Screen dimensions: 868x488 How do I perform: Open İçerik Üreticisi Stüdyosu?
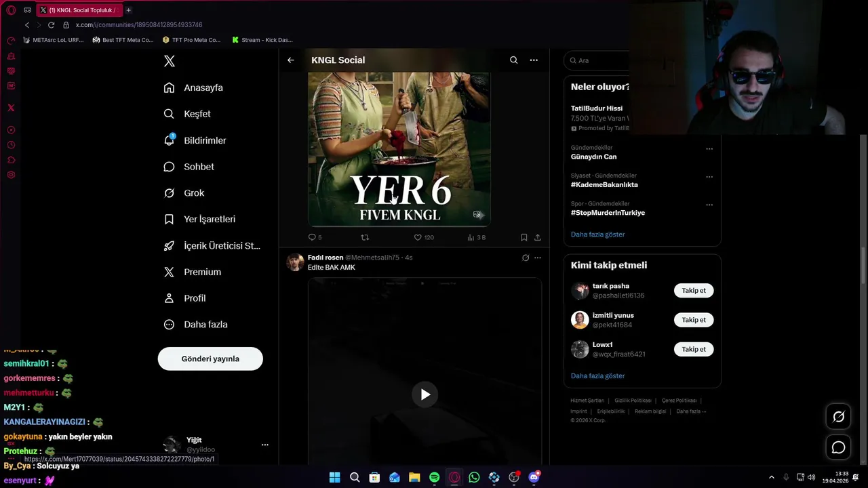[x=212, y=245]
